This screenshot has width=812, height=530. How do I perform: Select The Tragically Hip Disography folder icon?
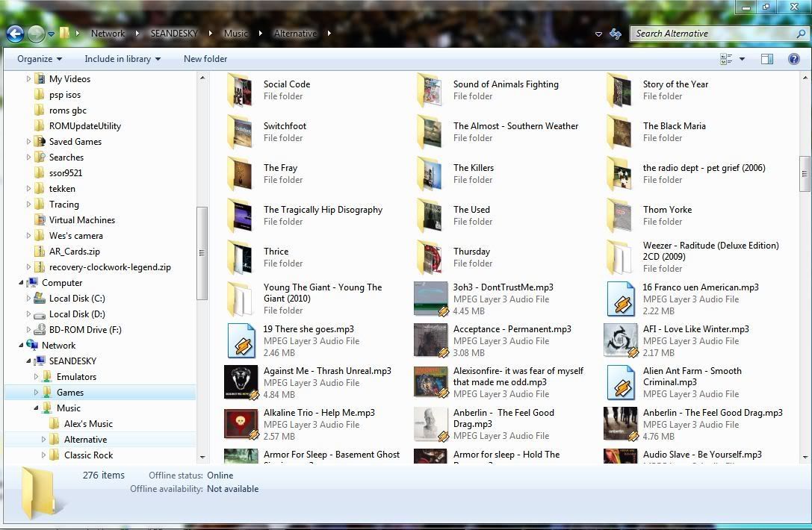tap(240, 216)
